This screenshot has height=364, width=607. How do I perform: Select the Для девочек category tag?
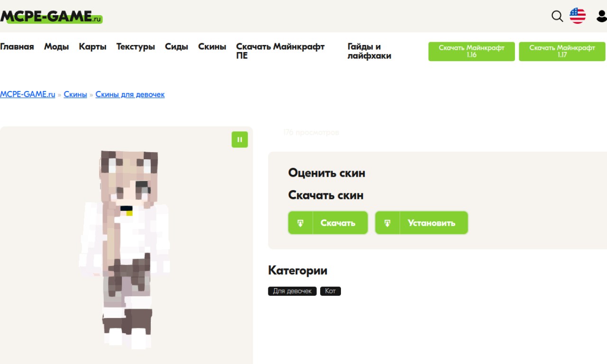point(292,291)
